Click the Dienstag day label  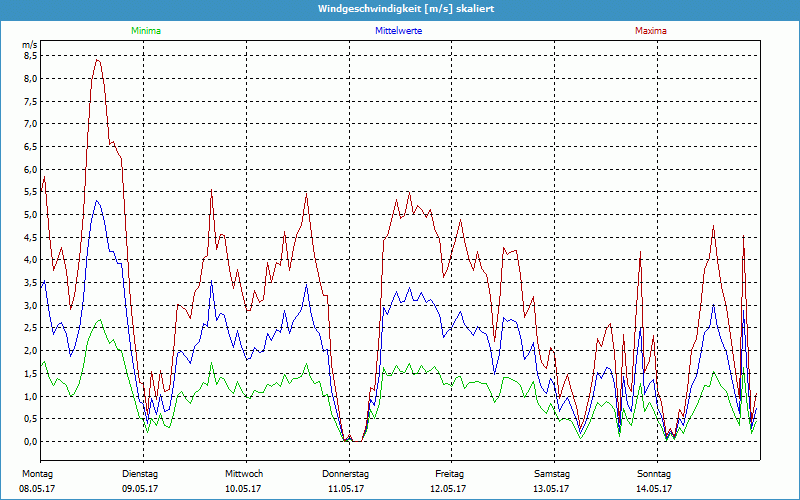pos(140,474)
